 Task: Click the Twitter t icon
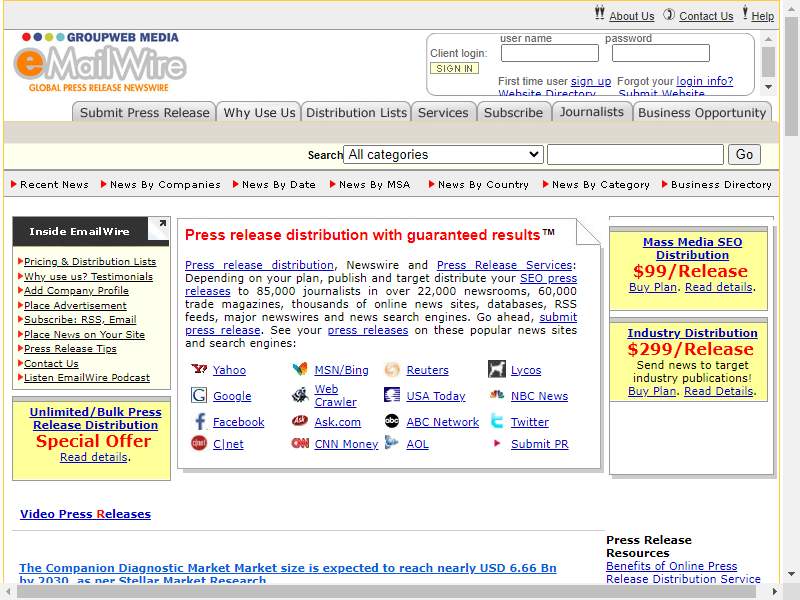(496, 421)
